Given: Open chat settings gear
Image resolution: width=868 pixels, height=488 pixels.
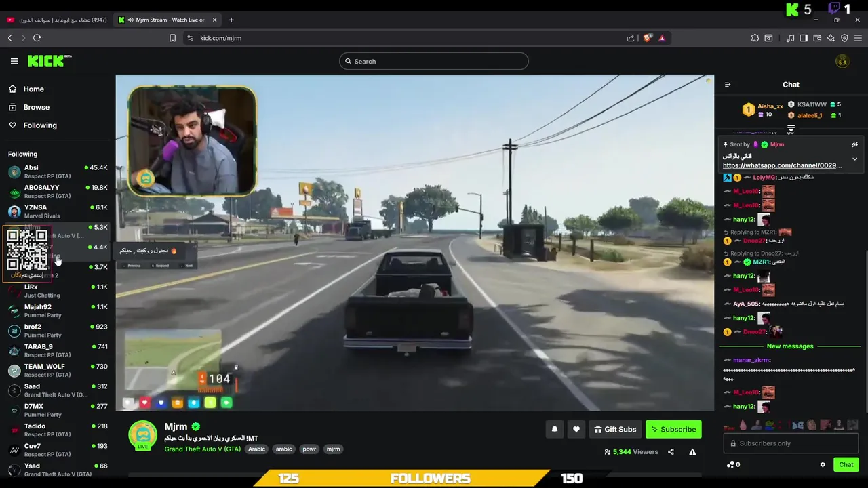Looking at the screenshot, I should click(x=823, y=464).
